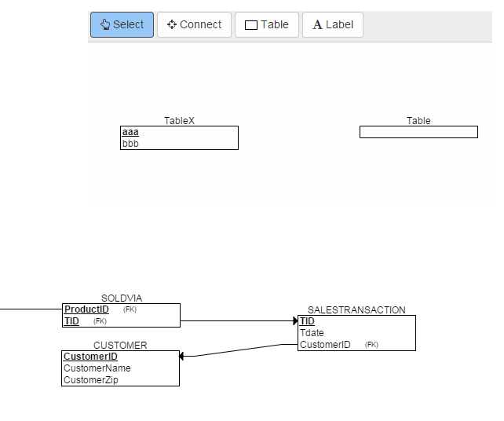Click the Label tool button
The width and height of the screenshot is (504, 421).
point(333,24)
